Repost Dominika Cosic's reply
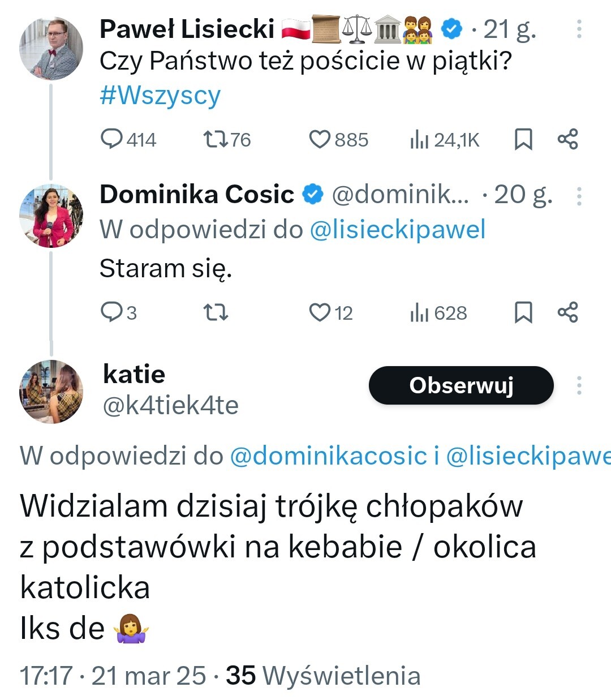This screenshot has width=611, height=700. coord(215,312)
